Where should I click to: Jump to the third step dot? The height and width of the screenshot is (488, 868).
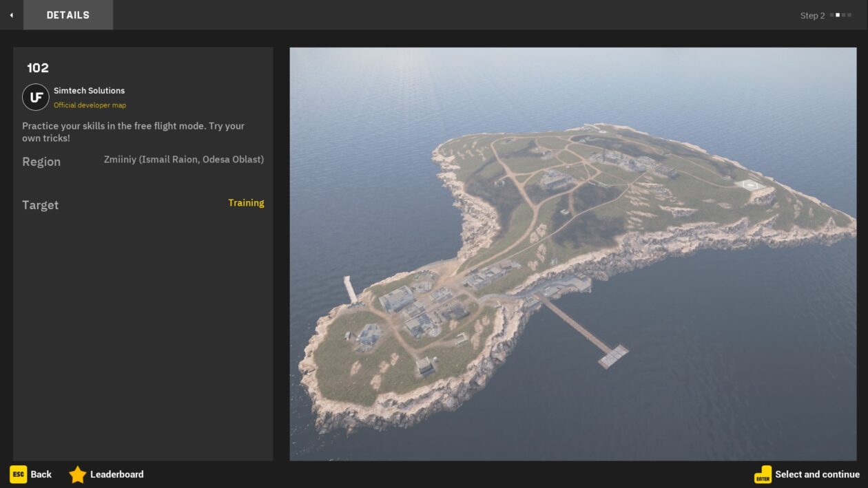click(x=844, y=15)
